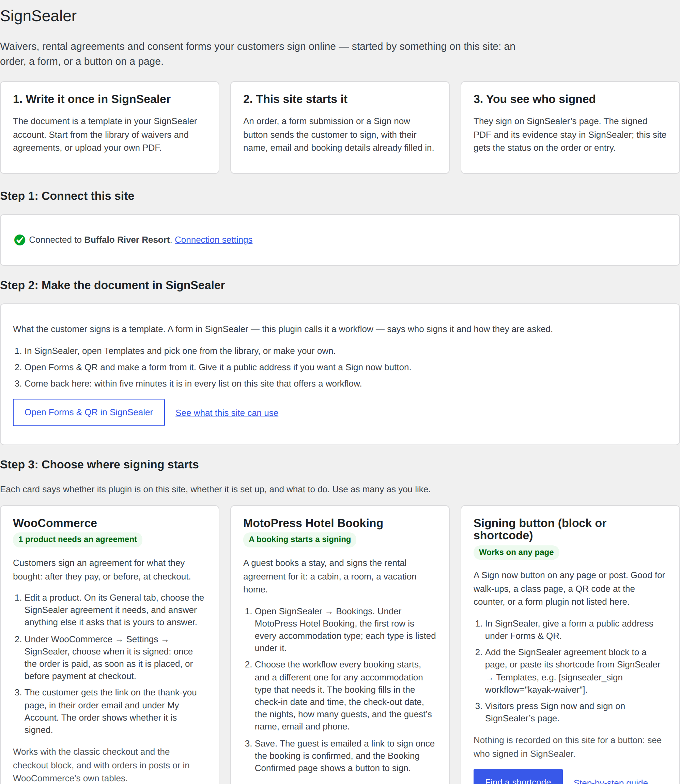
Task: Click 'Choose the workflow every booking starts' step
Action: pyautogui.click(x=343, y=695)
